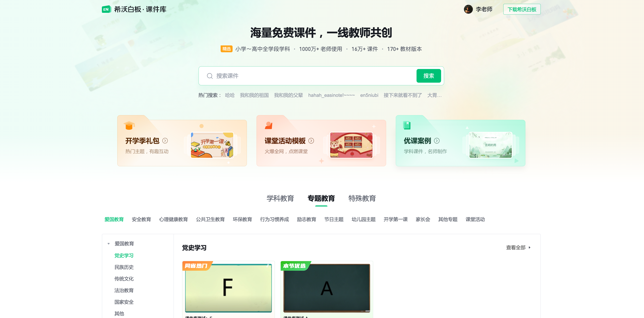Click the 下载希沃白板 button
This screenshot has height=318, width=644.
522,9
